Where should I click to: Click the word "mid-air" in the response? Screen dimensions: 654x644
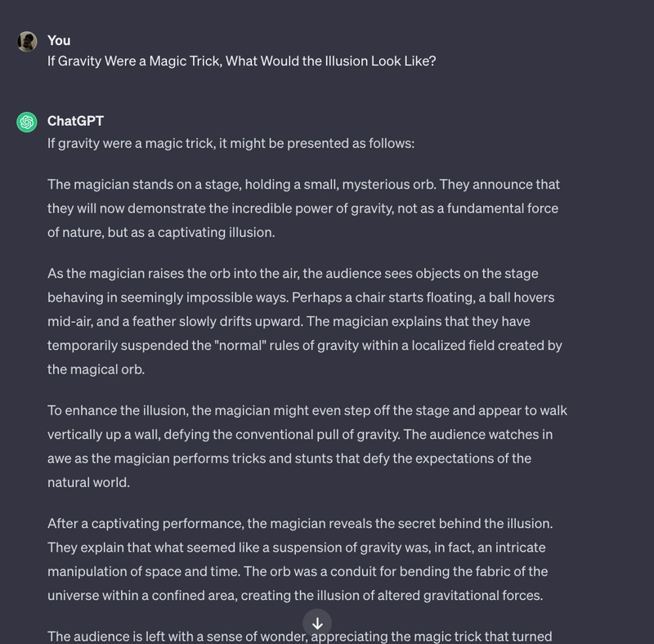(x=69, y=321)
